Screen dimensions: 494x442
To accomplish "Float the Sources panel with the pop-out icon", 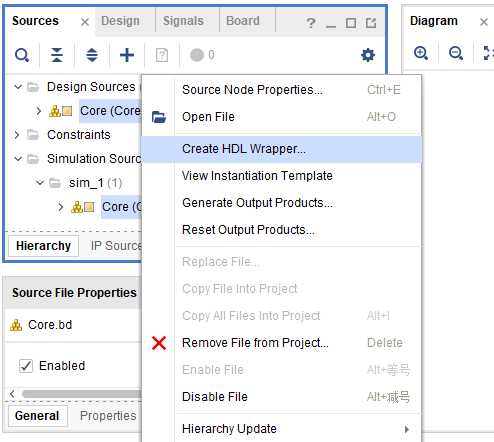I will click(371, 23).
